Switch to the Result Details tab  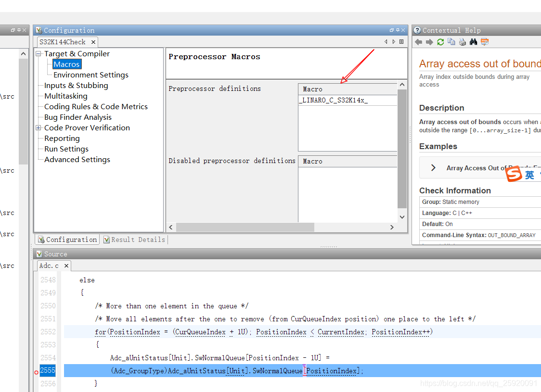point(135,240)
